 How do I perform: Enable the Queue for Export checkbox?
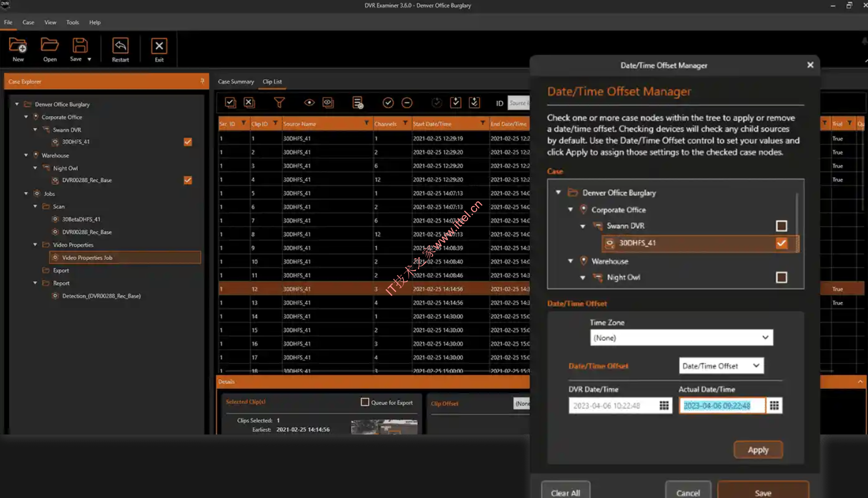[x=365, y=402]
